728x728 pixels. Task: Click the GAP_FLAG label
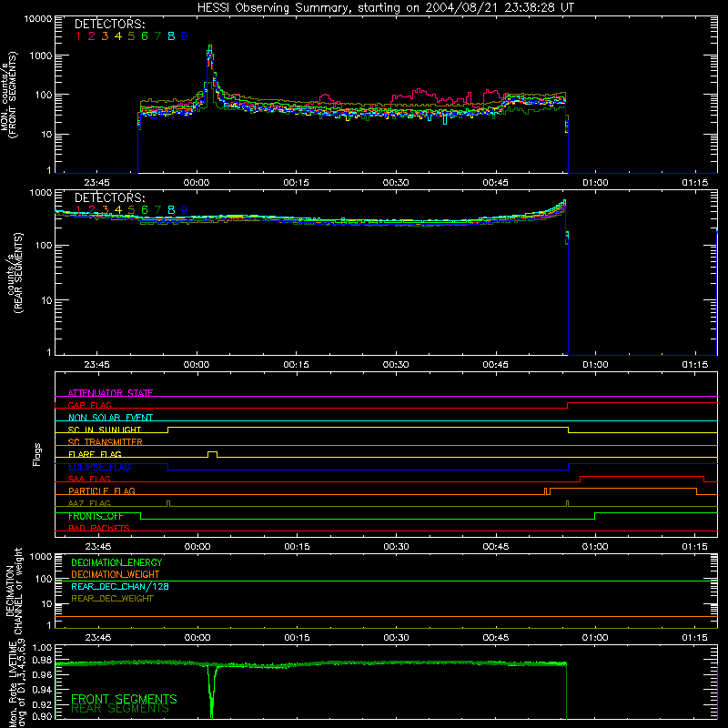(x=89, y=405)
